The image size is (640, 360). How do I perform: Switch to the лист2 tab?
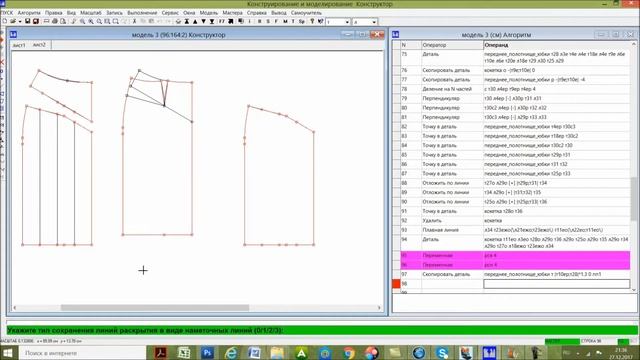[x=39, y=45]
